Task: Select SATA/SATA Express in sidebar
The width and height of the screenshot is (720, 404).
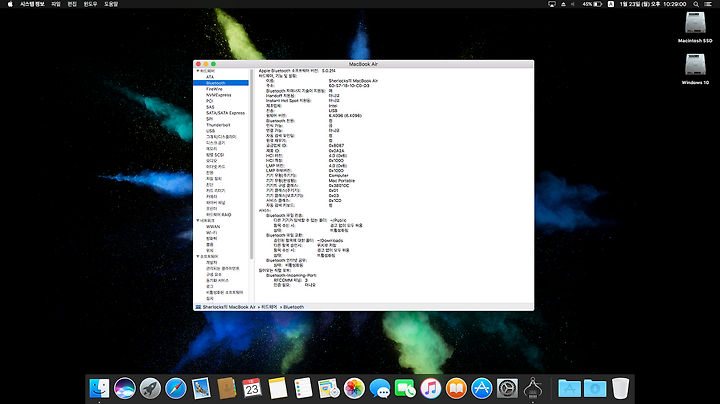Action: [225, 113]
